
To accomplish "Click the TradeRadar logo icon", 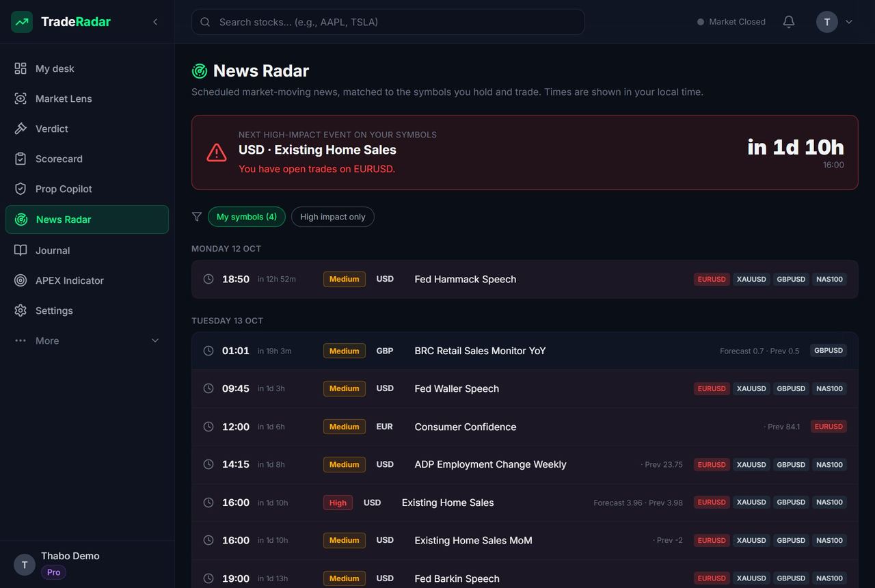I will point(22,22).
